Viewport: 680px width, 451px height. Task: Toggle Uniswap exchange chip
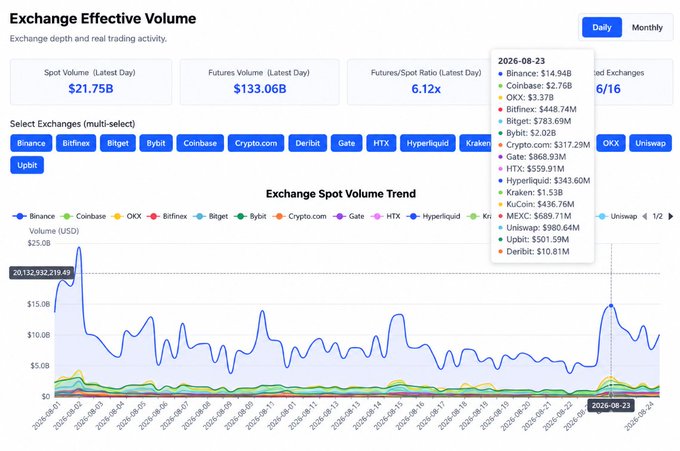(650, 143)
